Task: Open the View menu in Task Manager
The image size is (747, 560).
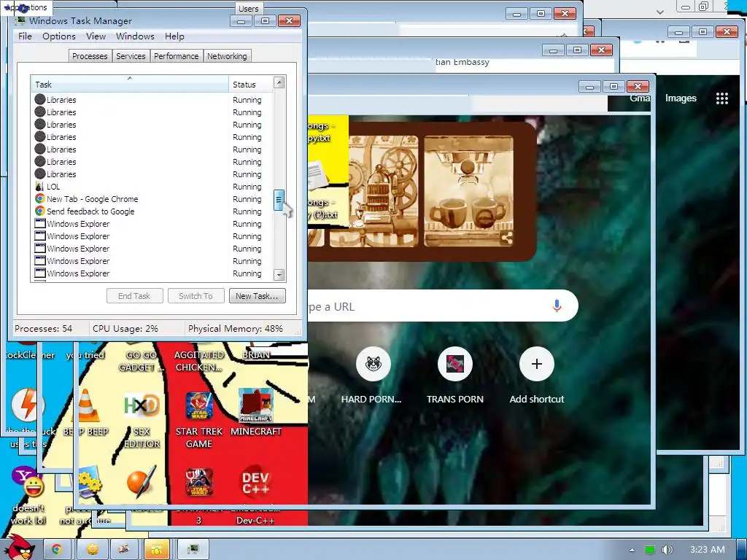Action: coord(96,36)
